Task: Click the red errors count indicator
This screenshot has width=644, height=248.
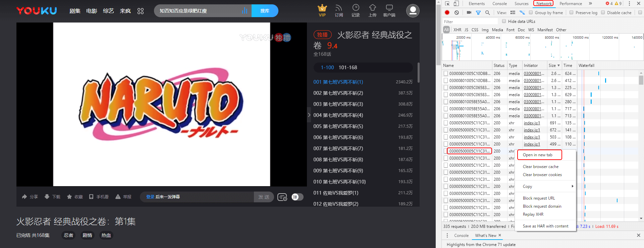Action: [609, 3]
